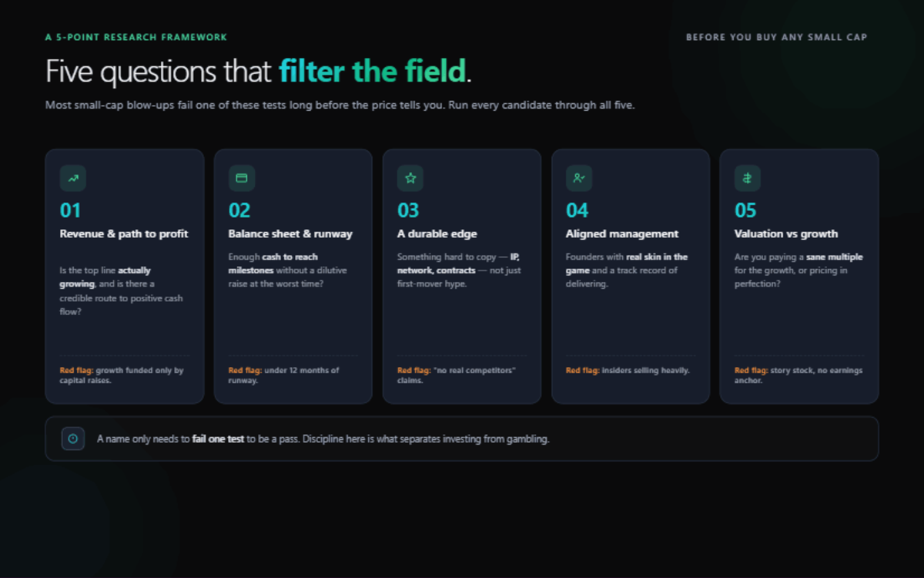Viewport: 924px width, 578px height.
Task: Click the target icon in the bottom note bar
Action: tap(73, 439)
